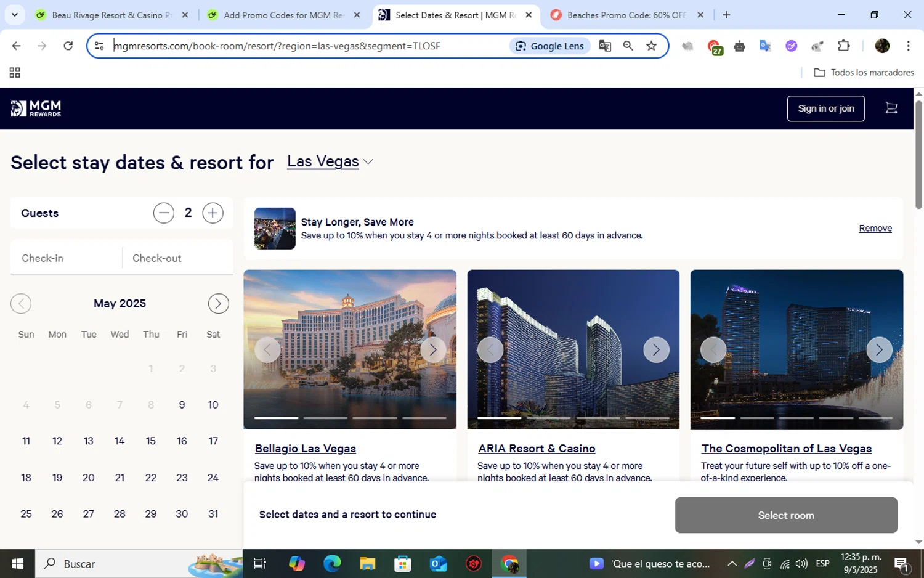Open the apps grid shortcut

(15, 73)
